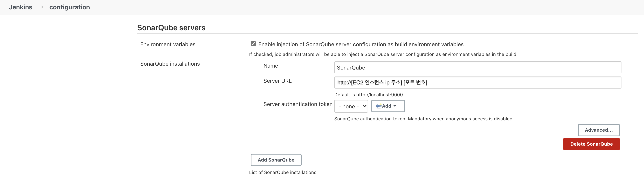Select the Environment variables label
Screen dimensions: 644x186
point(168,44)
